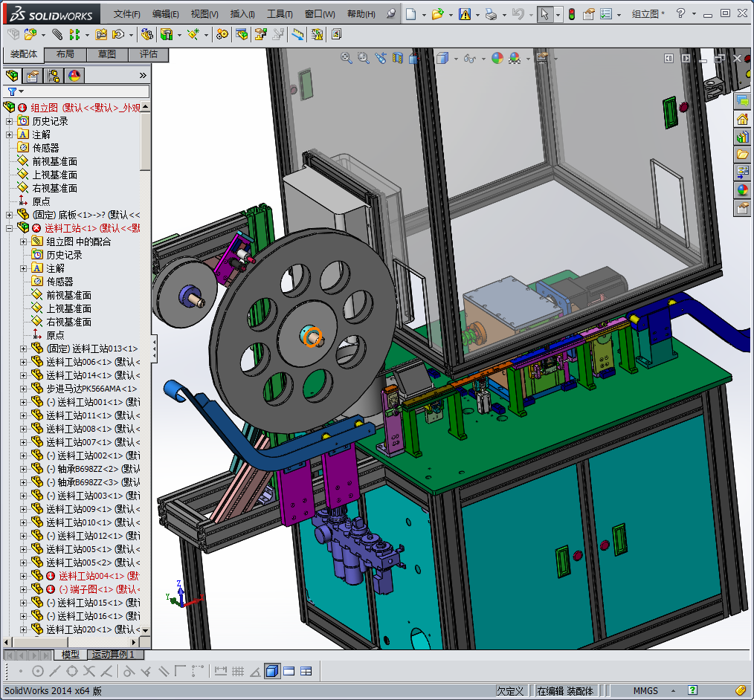This screenshot has height=700, width=754.
Task: Open the Edit Appearance color ball
Action: click(x=497, y=58)
